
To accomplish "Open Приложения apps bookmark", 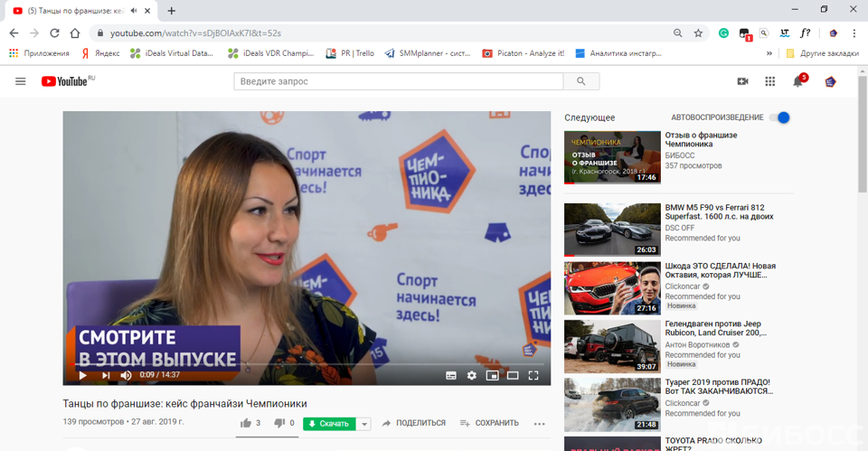I will click(x=39, y=53).
